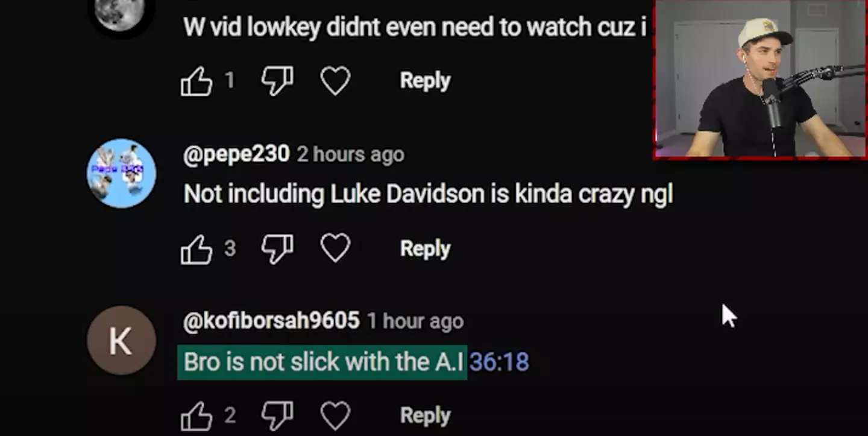
Task: Heart the 'W vid lowkey' comment
Action: [335, 81]
